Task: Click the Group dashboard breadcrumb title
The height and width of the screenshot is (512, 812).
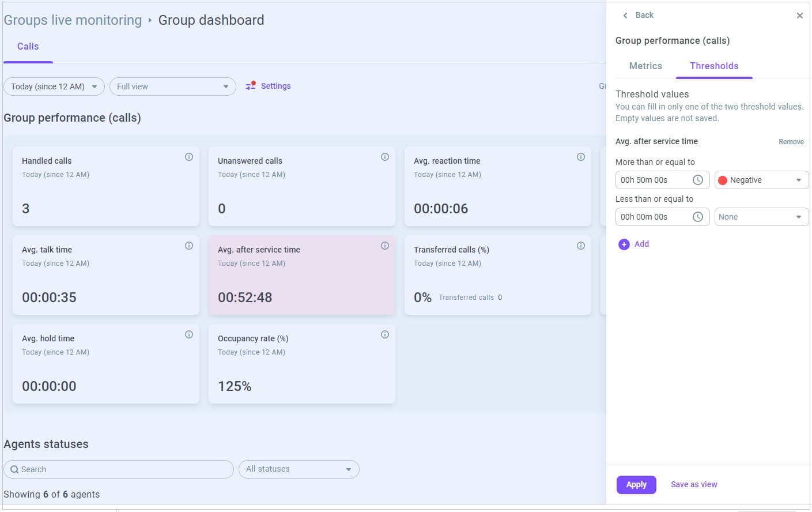Action: point(211,20)
